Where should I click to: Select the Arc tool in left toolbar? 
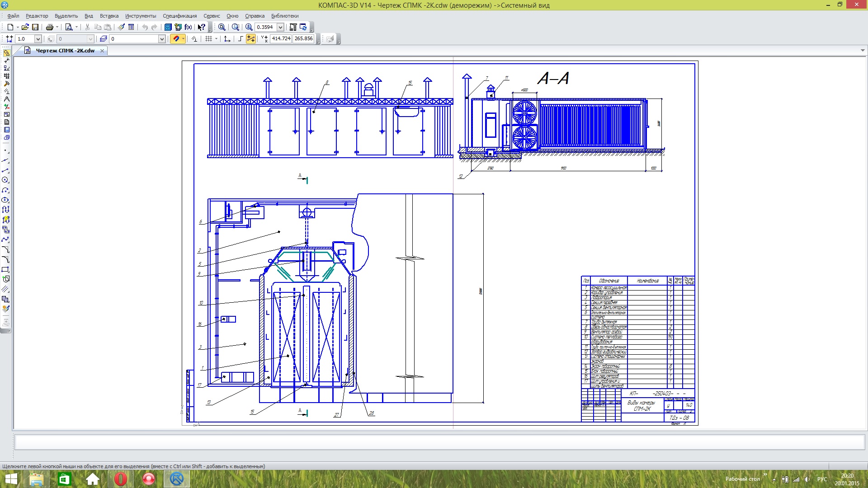[x=5, y=190]
